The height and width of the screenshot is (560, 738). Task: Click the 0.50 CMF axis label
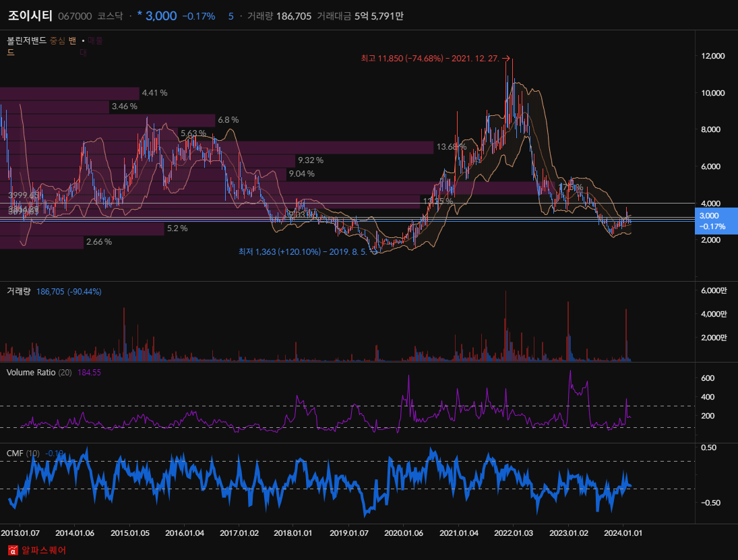(x=709, y=448)
